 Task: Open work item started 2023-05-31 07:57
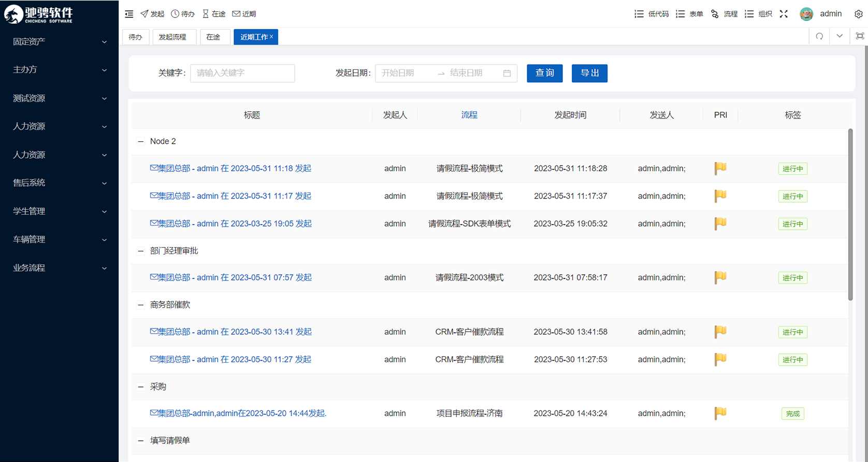pyautogui.click(x=231, y=277)
